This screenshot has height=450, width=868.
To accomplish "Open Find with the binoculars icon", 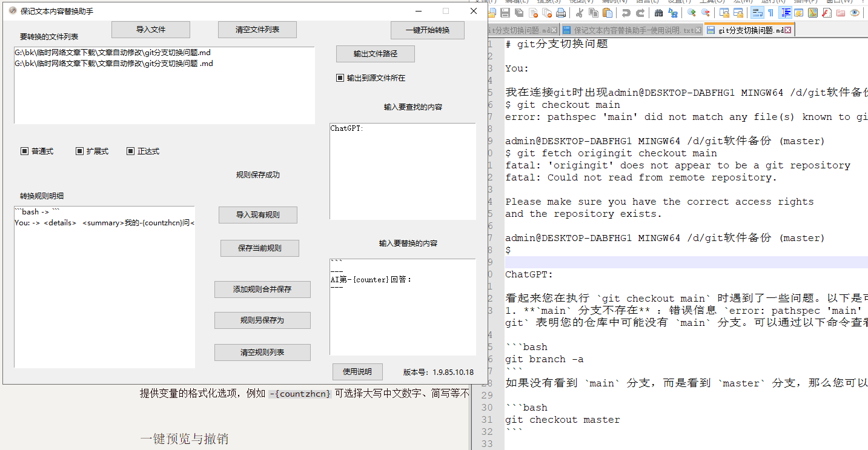I will pos(658,13).
